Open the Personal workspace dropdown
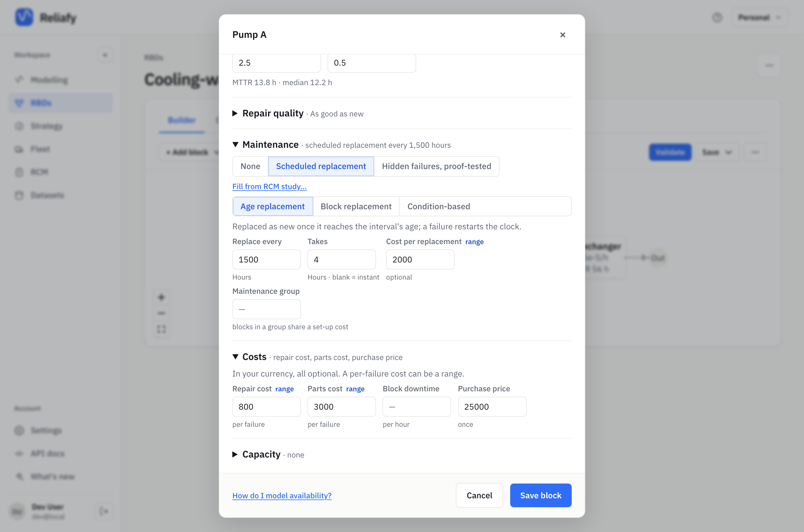The width and height of the screenshot is (804, 532). tap(759, 17)
